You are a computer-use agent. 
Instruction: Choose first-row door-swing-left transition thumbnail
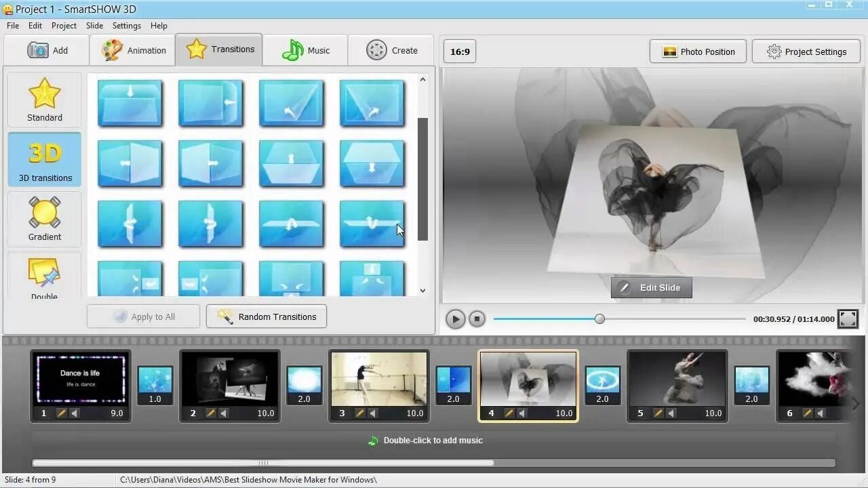(211, 103)
